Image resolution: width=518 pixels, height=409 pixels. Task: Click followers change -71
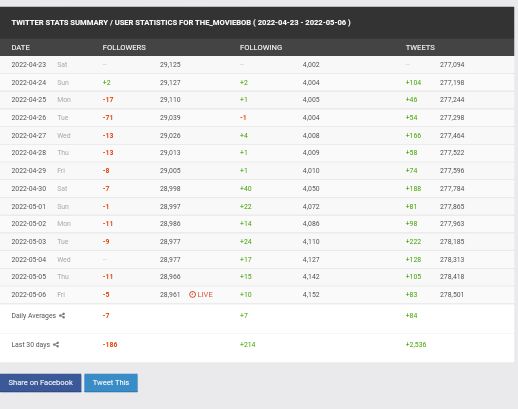(x=108, y=118)
